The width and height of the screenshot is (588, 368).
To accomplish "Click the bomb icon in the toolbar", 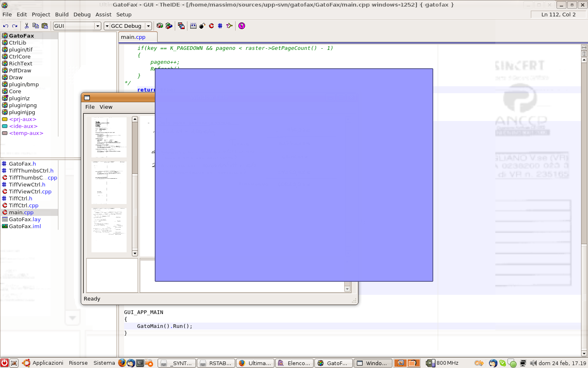I will [202, 26].
